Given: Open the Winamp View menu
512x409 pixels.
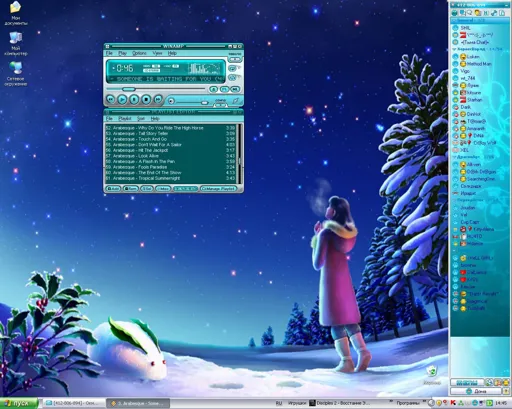Looking at the screenshot, I should click(157, 53).
